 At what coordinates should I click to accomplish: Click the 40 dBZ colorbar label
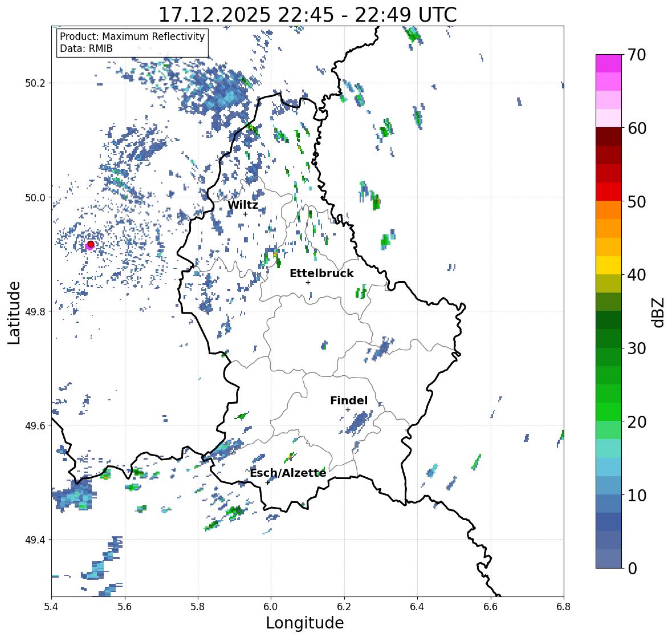point(637,275)
